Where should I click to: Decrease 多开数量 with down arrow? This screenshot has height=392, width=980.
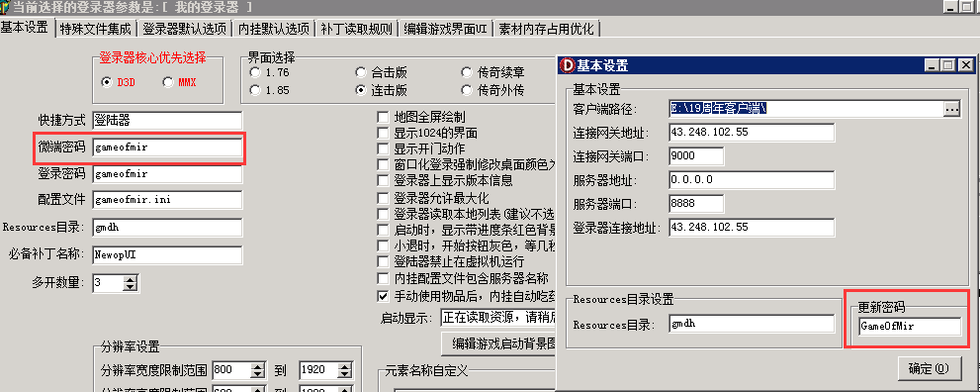[130, 288]
